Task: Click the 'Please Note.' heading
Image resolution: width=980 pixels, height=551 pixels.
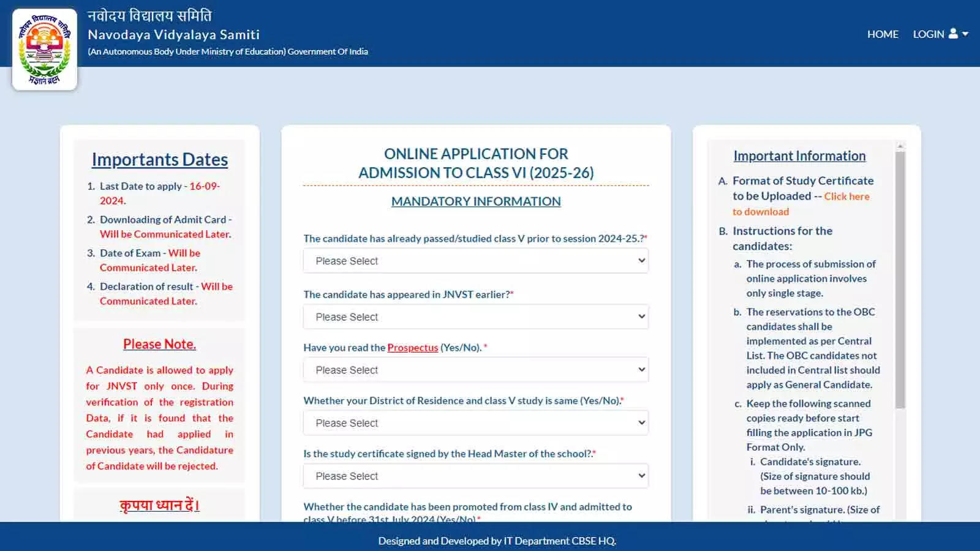Action: [x=160, y=344]
